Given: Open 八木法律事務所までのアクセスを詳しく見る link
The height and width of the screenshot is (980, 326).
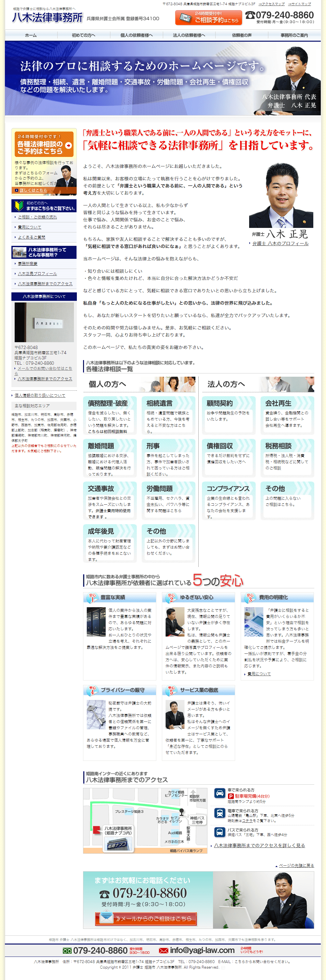Looking at the screenshot, I should [x=260, y=845].
